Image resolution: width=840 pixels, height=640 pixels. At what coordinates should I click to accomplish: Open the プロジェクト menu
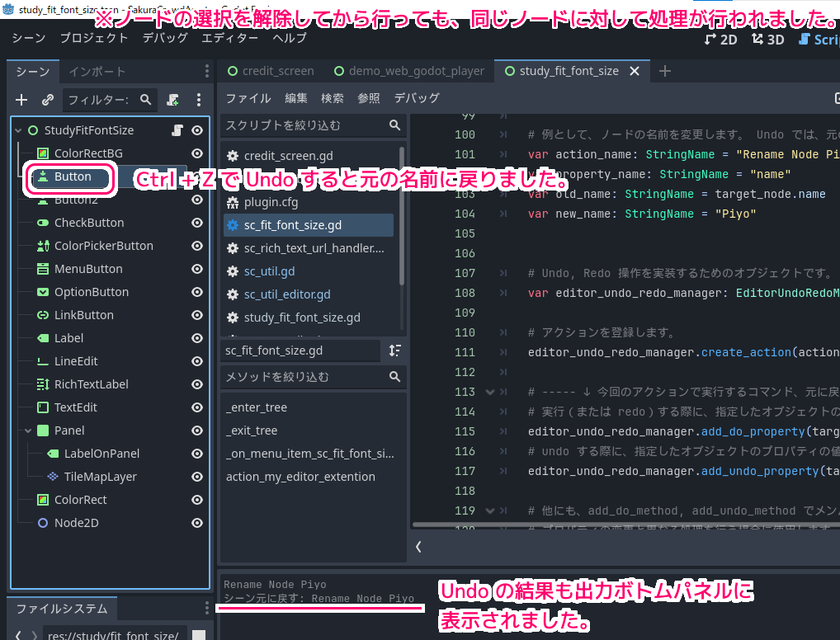(94, 38)
